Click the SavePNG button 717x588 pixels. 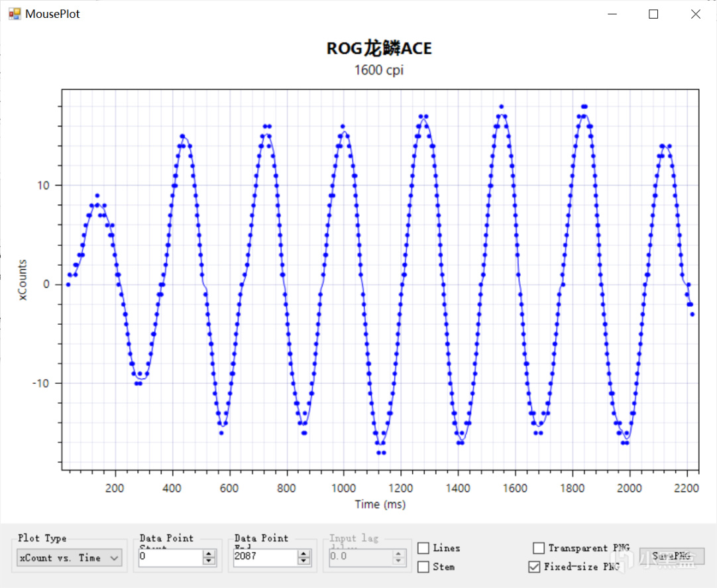pyautogui.click(x=672, y=556)
